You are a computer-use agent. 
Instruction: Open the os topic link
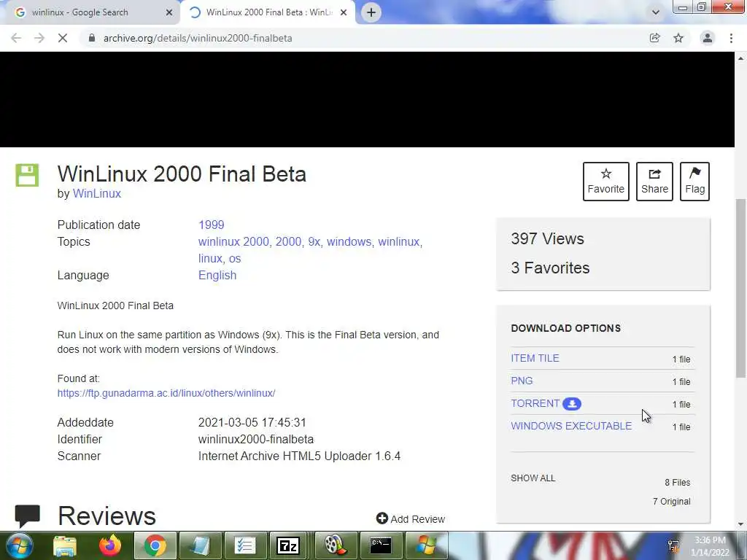235,259
